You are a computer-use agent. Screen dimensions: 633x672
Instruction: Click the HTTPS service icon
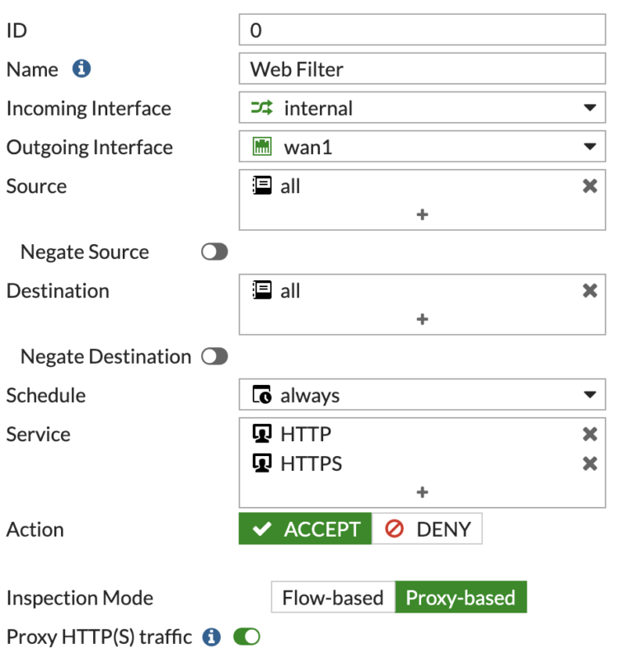(x=261, y=463)
